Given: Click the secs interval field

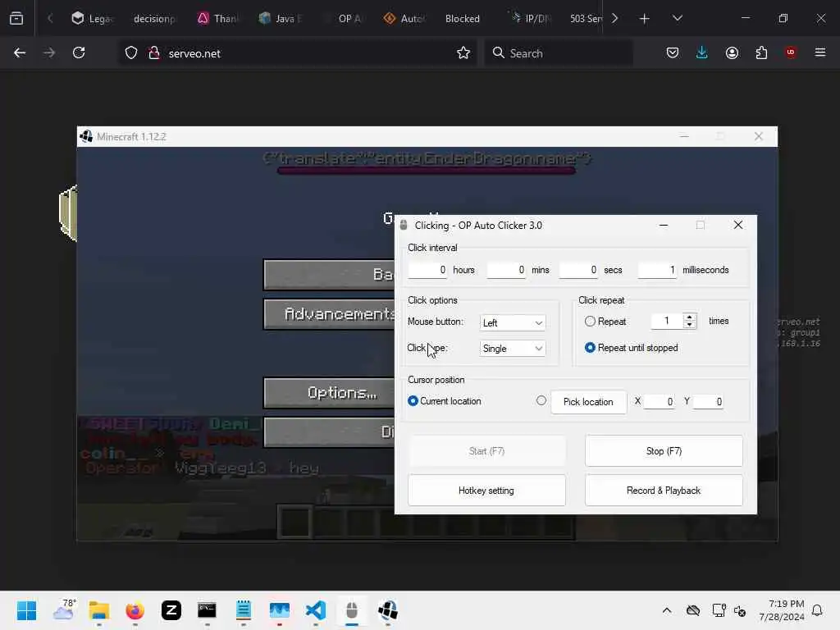Looking at the screenshot, I should [578, 270].
